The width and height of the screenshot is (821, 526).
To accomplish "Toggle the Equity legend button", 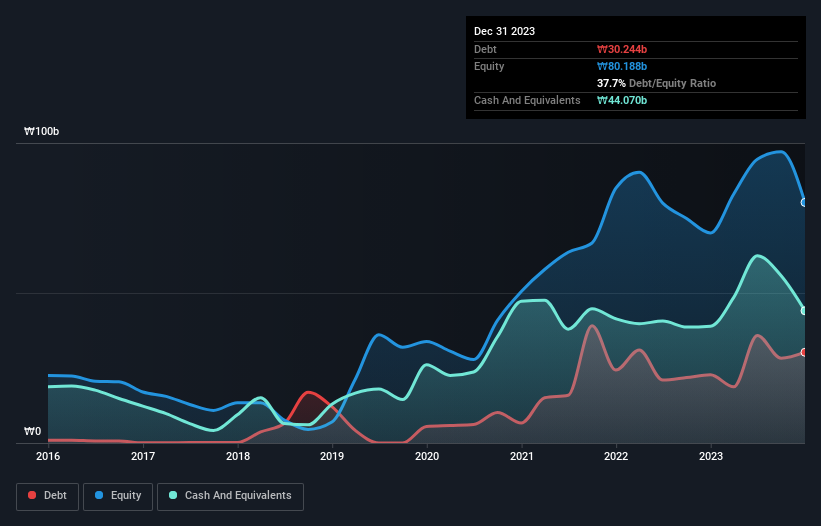I will [118, 496].
